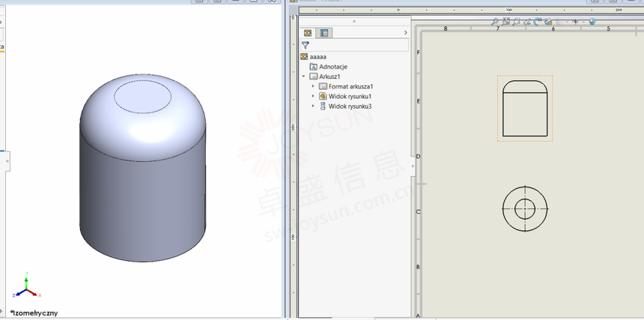Viewport: 644px width, 320px height.
Task: Click the Adnotacje annotation folder icon
Action: point(313,67)
